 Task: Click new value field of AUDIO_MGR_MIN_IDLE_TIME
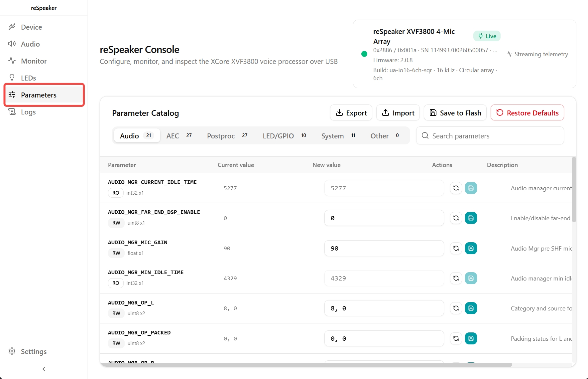384,278
